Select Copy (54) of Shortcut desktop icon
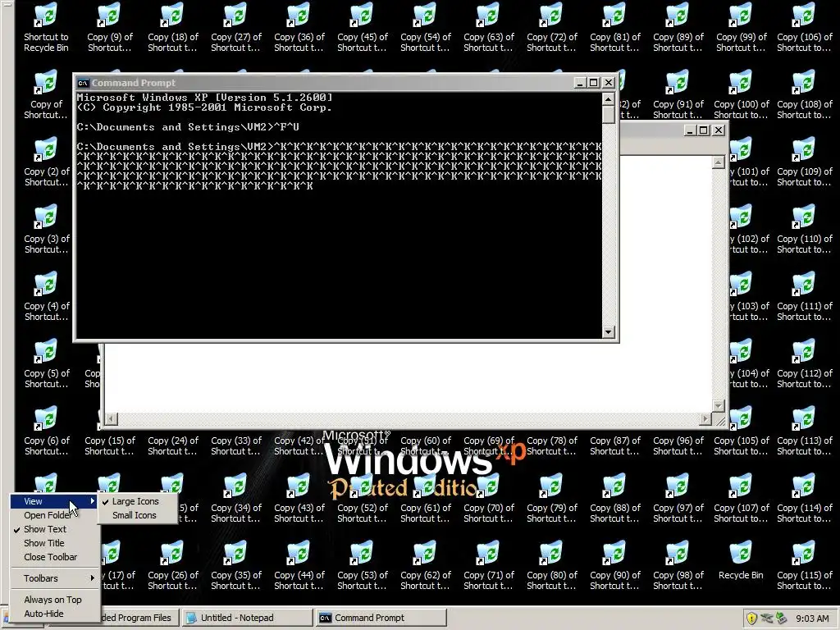The image size is (840, 630). (426, 27)
